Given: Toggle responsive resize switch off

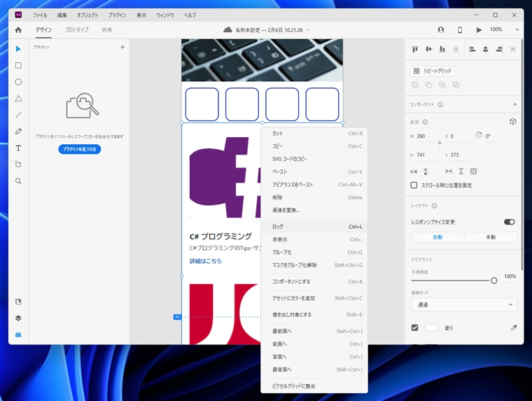Looking at the screenshot, I should [509, 222].
